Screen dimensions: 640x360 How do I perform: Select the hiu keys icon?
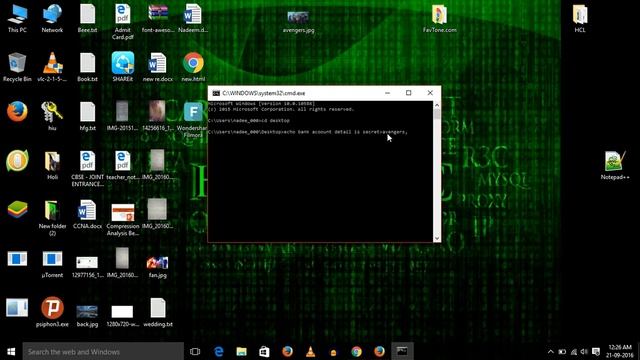coord(52,116)
